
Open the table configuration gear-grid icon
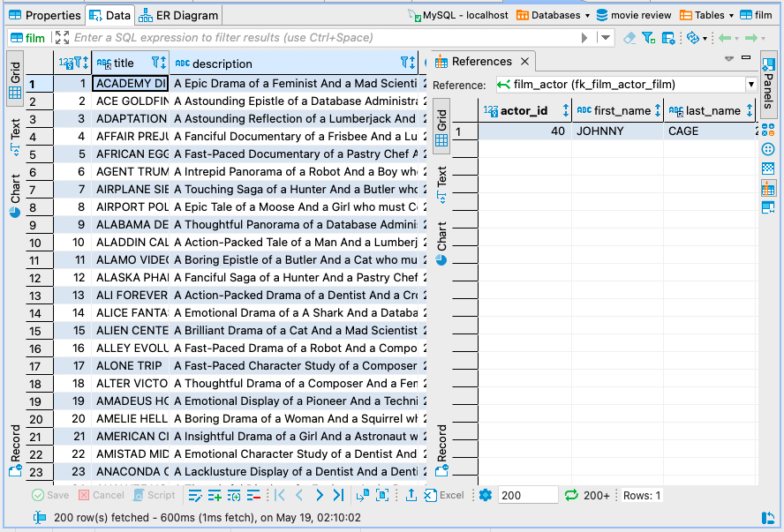click(668, 38)
